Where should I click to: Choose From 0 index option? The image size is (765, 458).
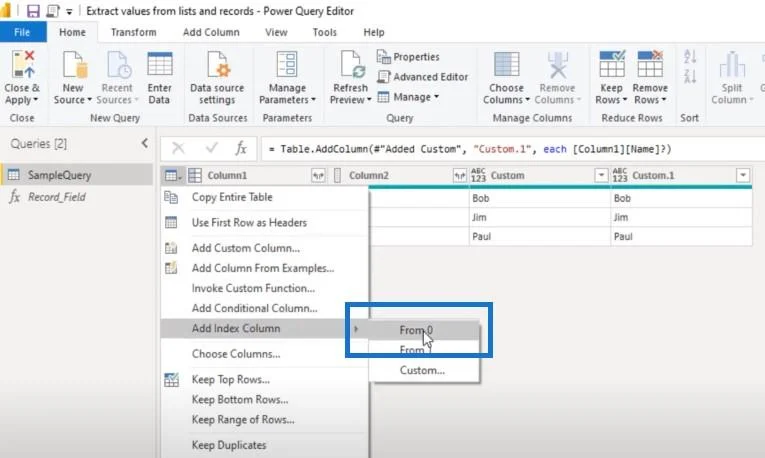(x=424, y=330)
